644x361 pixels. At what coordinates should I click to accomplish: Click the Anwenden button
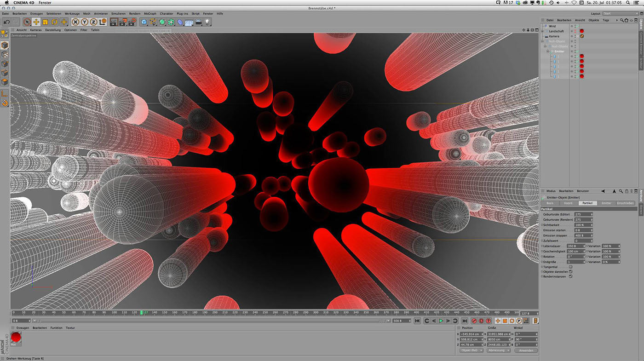(526, 350)
